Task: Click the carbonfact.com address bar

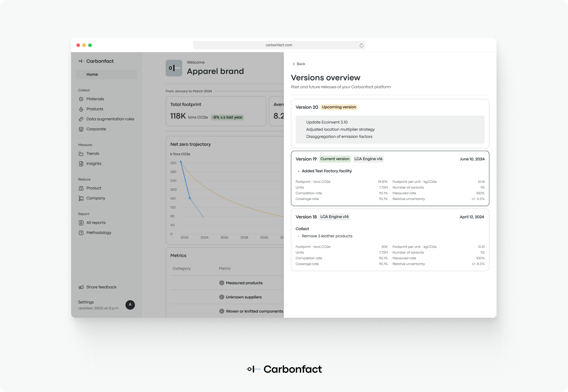Action: pyautogui.click(x=279, y=45)
